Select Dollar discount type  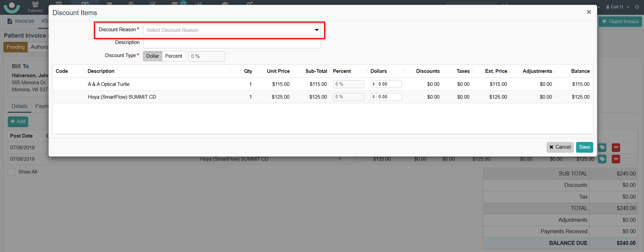click(152, 56)
